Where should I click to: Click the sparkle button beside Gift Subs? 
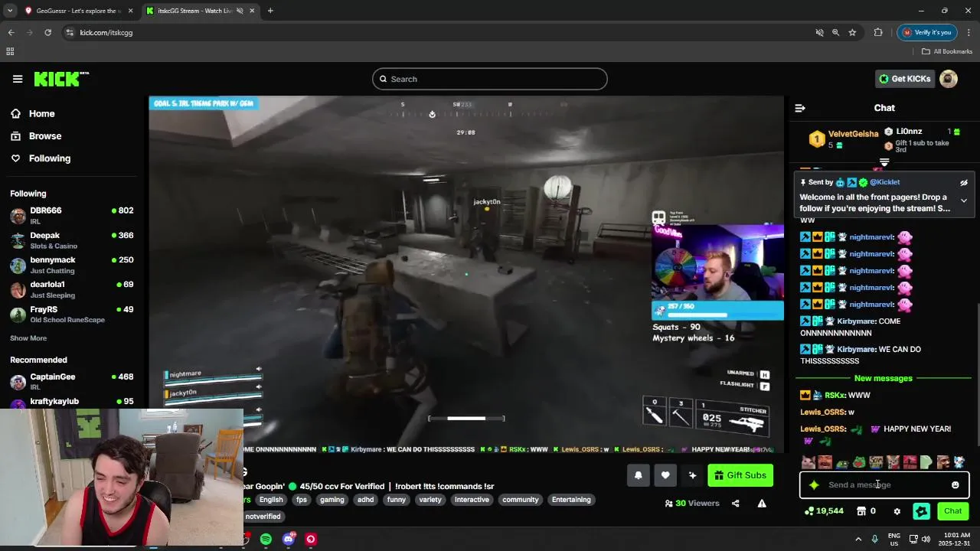tap(692, 475)
